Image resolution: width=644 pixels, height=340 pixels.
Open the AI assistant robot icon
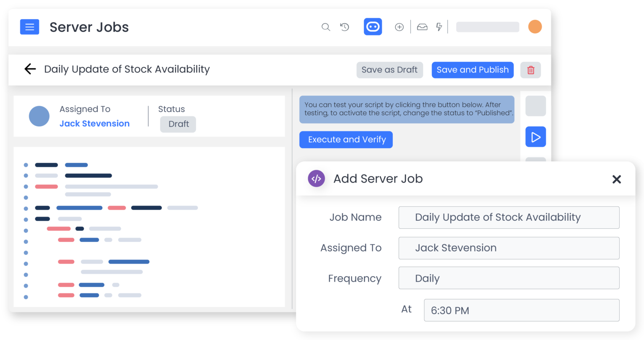[373, 26]
